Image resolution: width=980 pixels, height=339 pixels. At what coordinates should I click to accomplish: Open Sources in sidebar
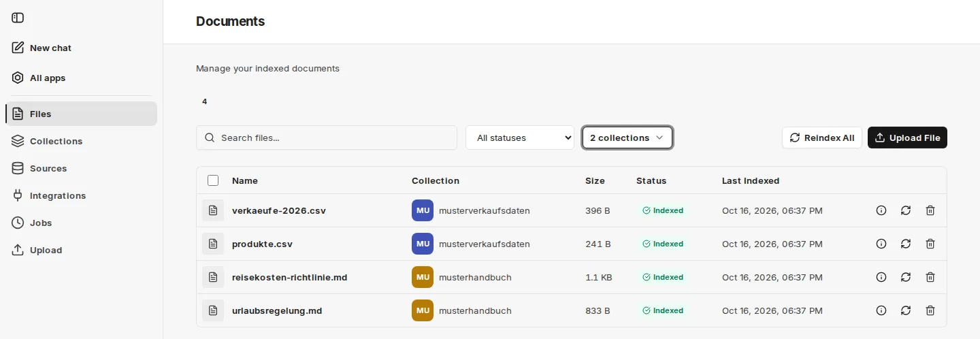point(81,168)
